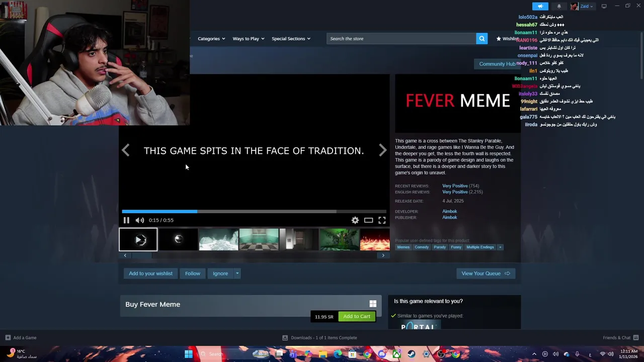
Task: Open the Aimbok developer link
Action: (449, 212)
